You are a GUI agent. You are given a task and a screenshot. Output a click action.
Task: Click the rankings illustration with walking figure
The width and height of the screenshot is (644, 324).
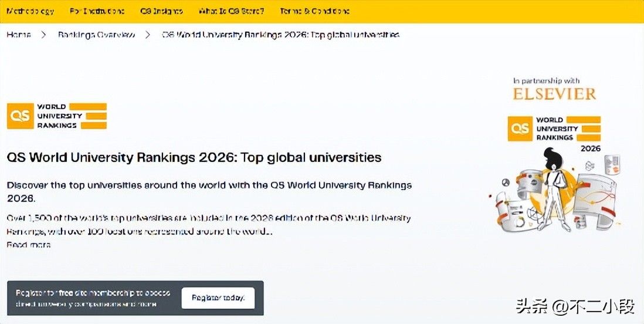pyautogui.click(x=555, y=190)
